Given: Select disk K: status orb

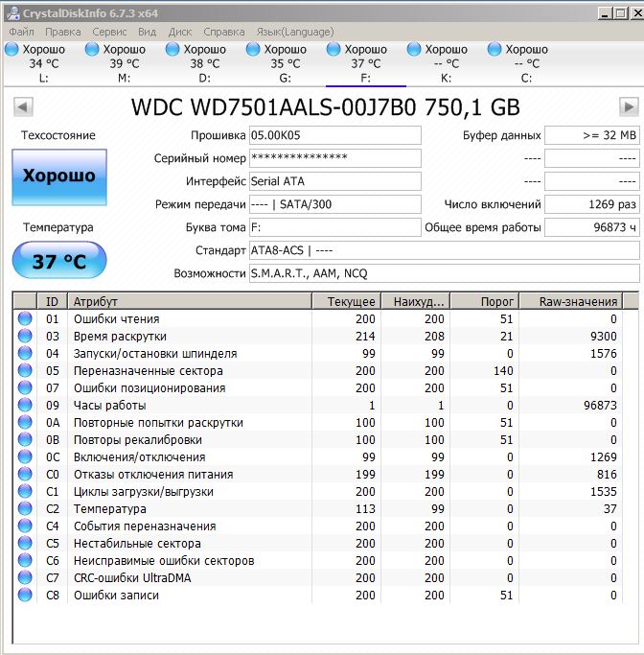Looking at the screenshot, I should click(414, 49).
